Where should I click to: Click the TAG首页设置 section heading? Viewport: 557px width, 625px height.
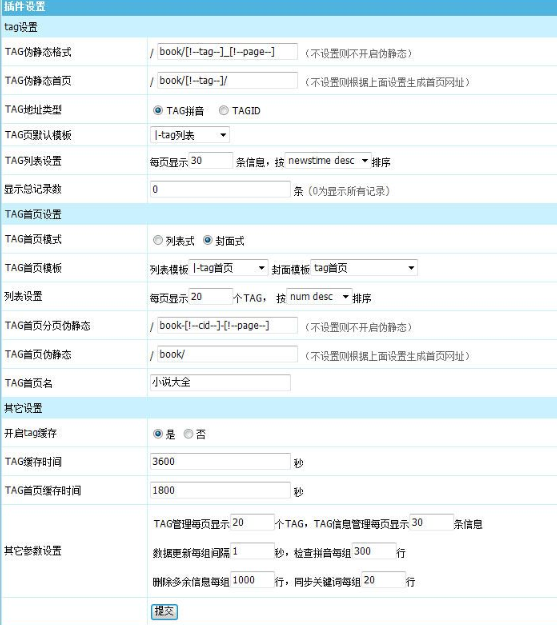point(33,214)
